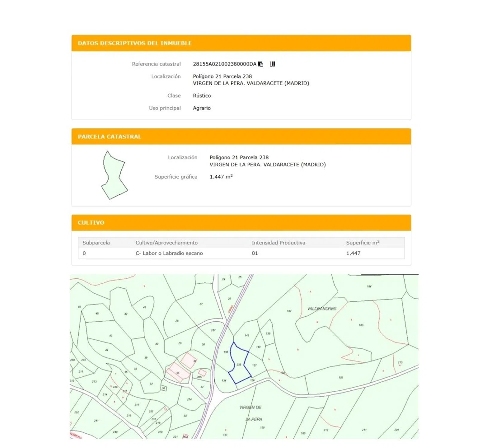Viewport: 488px width, 448px height.
Task: Click the Datos Descriptivos del Inmueble header
Action: 134,43
